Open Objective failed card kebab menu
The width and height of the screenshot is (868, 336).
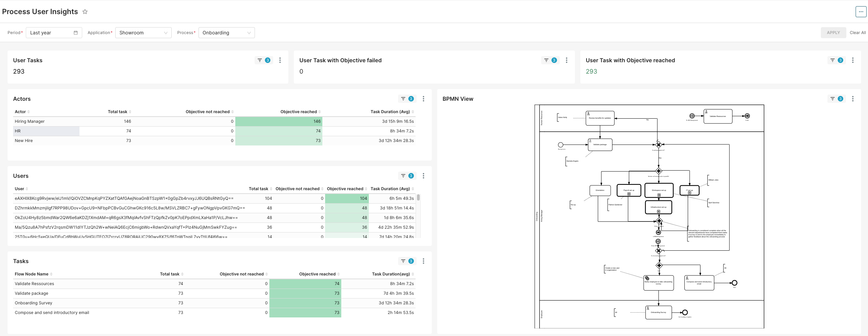tap(567, 60)
